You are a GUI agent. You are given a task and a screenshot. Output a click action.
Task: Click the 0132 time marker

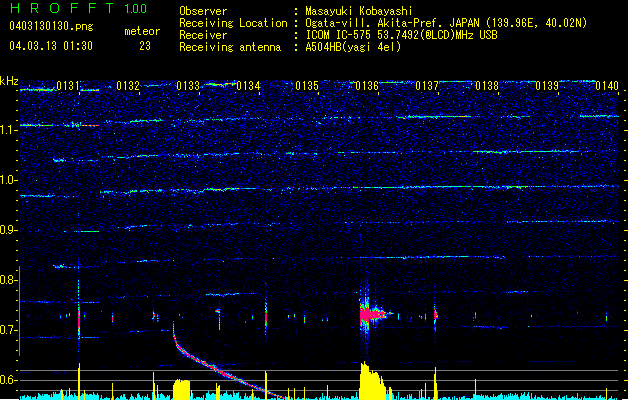pyautogui.click(x=128, y=86)
